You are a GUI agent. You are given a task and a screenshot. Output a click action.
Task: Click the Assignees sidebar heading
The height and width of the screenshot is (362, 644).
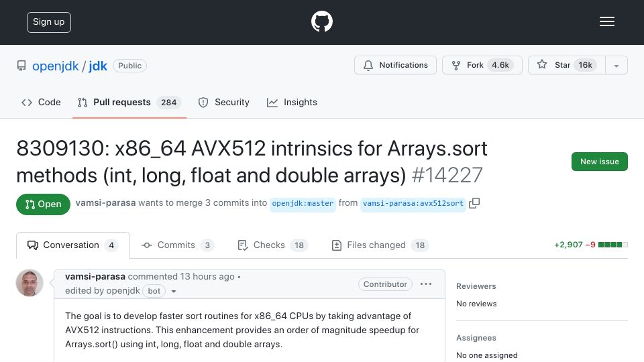pyautogui.click(x=476, y=338)
